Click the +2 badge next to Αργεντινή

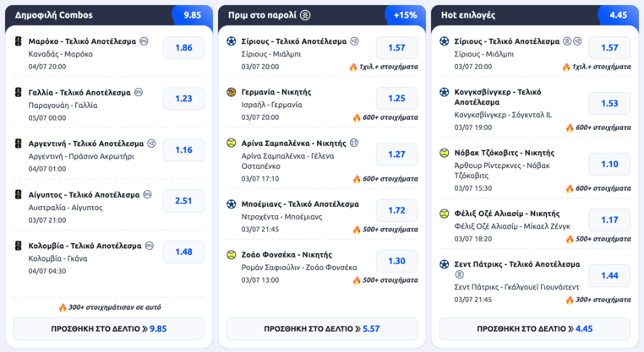[151, 144]
